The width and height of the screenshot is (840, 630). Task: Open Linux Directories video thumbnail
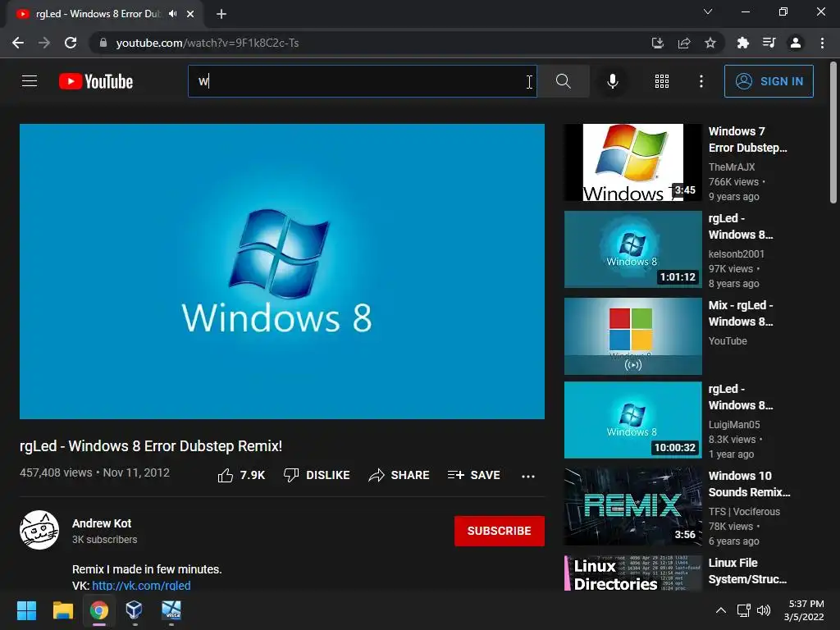click(632, 573)
